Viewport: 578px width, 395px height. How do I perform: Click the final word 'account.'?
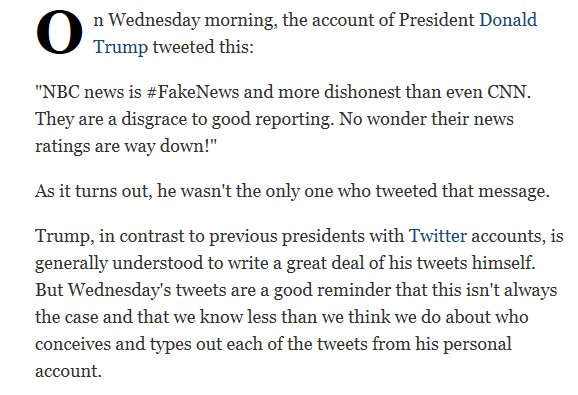(x=68, y=371)
